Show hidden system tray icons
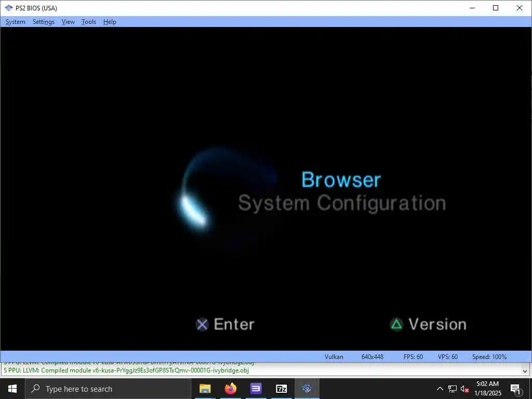The height and width of the screenshot is (399, 532). coord(440,389)
